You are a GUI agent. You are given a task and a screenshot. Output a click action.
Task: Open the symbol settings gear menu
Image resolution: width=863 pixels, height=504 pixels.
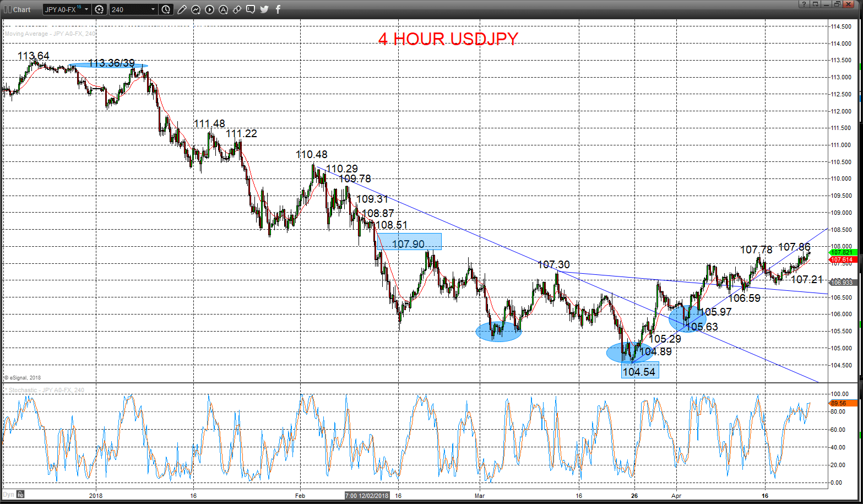tap(99, 9)
